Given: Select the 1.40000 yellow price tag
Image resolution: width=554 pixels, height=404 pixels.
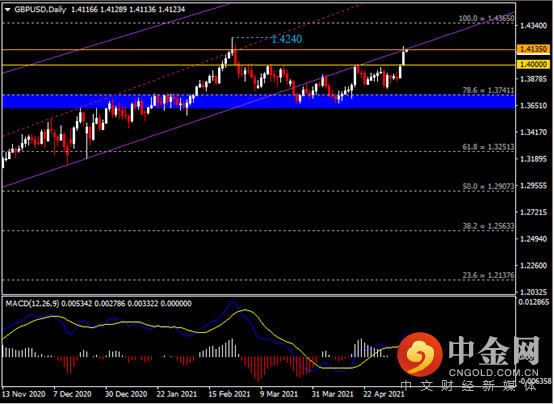Looking at the screenshot, I should click(533, 64).
